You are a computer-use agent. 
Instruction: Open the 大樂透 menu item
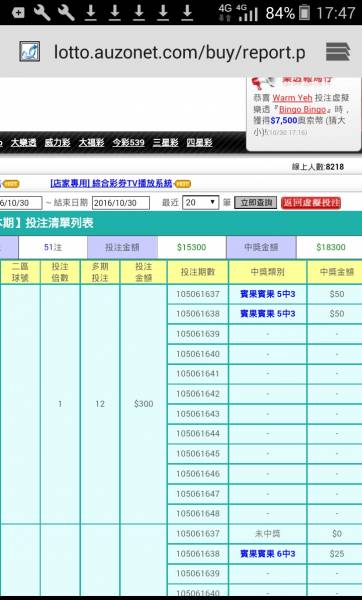23,143
